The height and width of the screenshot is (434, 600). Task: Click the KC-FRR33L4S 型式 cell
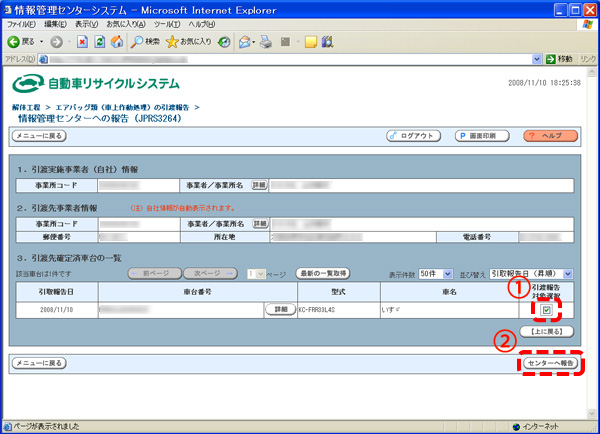(x=339, y=310)
